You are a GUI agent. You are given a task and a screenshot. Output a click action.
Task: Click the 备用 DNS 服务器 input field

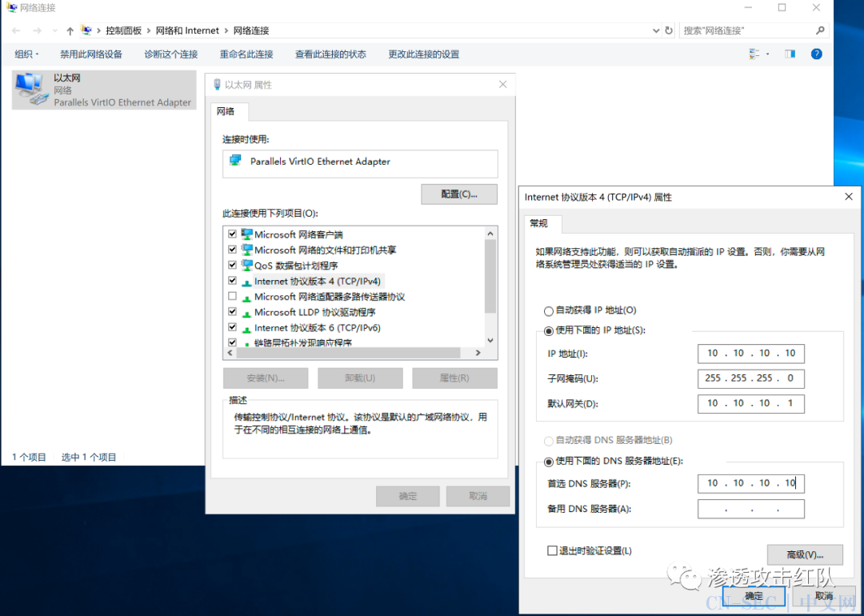tap(751, 509)
